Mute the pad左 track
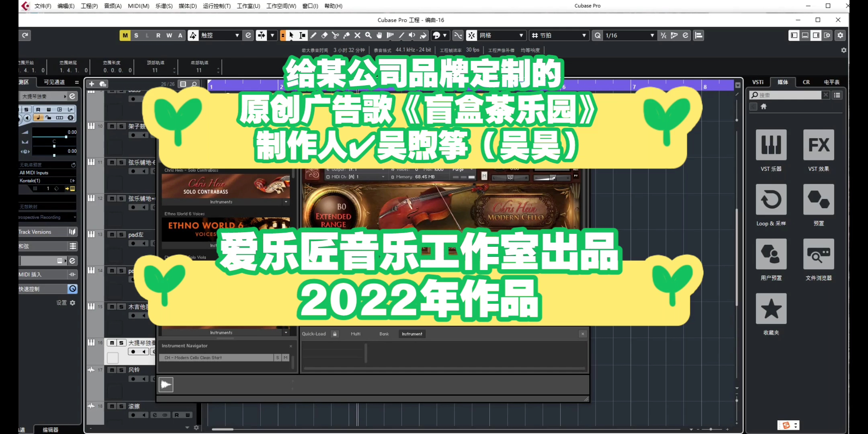 pyautogui.click(x=112, y=235)
